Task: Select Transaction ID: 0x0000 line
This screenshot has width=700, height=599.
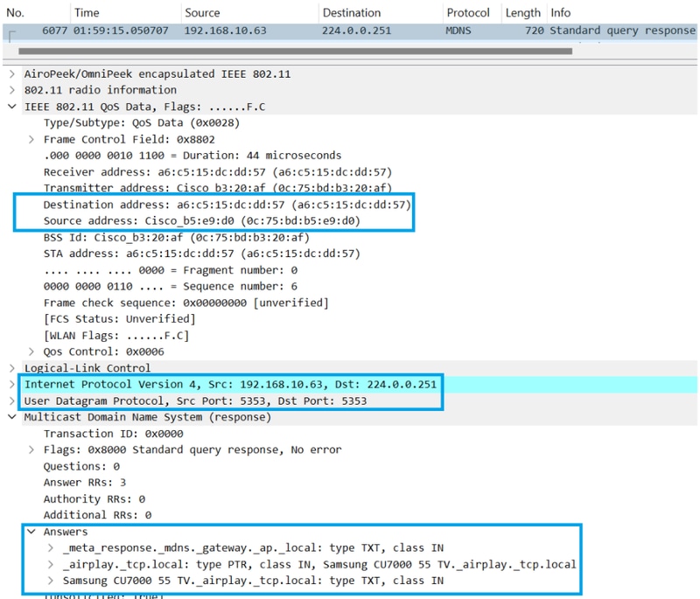Action: point(114,434)
